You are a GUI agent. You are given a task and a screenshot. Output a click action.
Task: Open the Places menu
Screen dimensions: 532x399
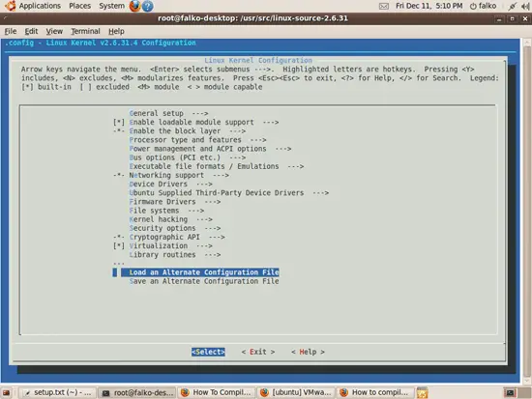pyautogui.click(x=79, y=6)
